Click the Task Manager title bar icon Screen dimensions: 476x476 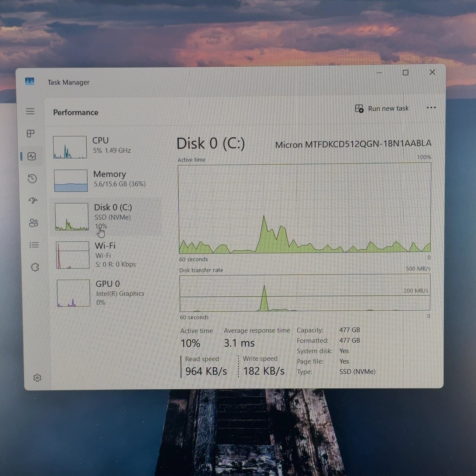[30, 82]
